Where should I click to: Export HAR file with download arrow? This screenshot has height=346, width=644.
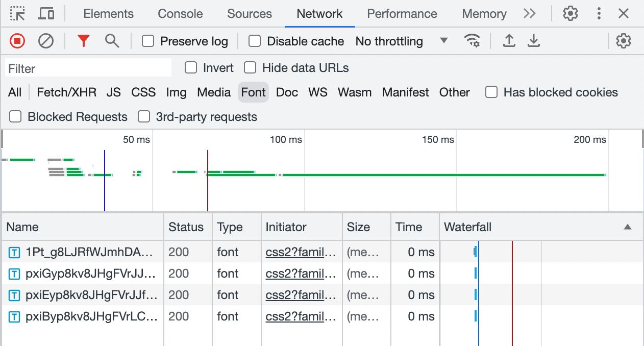pyautogui.click(x=533, y=41)
